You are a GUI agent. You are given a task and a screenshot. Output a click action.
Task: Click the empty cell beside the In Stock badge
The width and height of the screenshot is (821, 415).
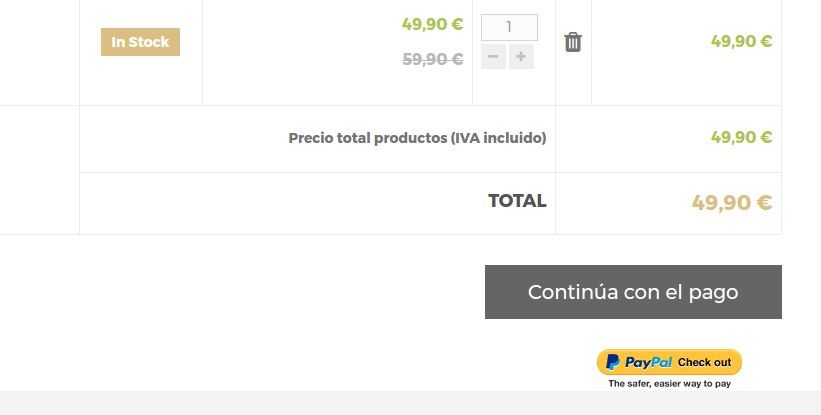pyautogui.click(x=39, y=52)
